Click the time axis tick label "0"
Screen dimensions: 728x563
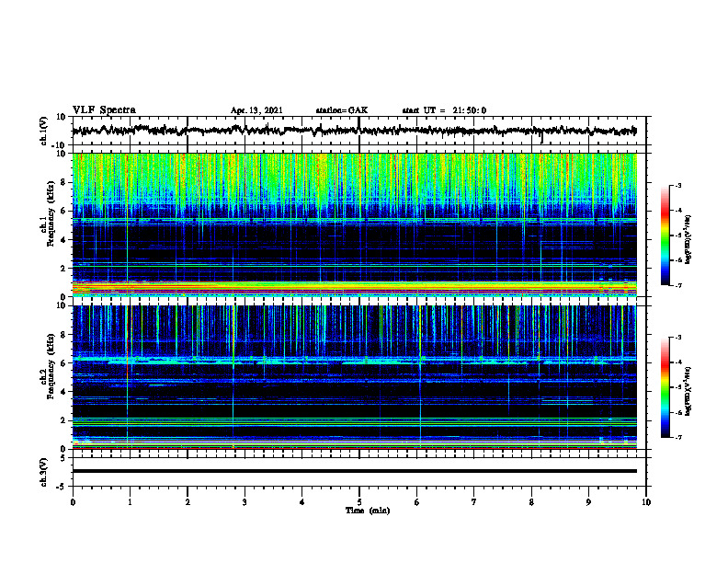tap(73, 502)
